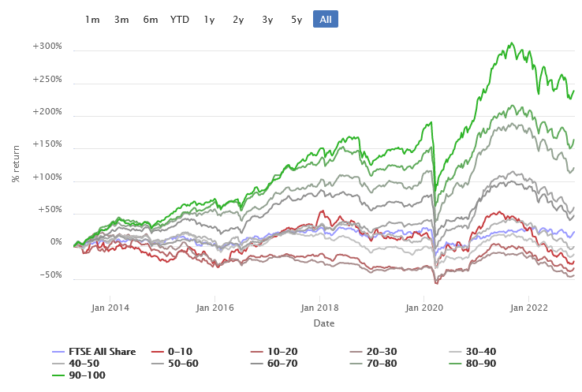This screenshot has width=582, height=392.
Task: Toggle the 30-40 legend entry
Action: [473, 352]
